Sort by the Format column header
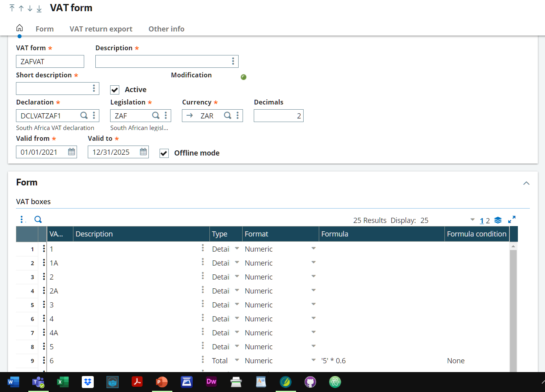Image resolution: width=545 pixels, height=392 pixels. click(x=280, y=234)
